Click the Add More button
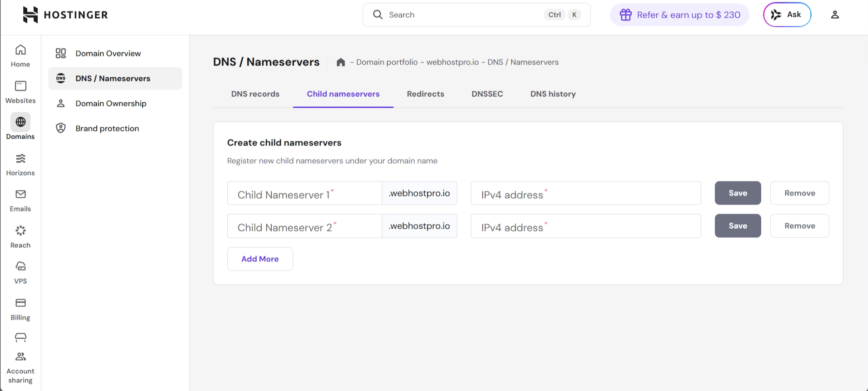The image size is (868, 391). click(x=260, y=259)
